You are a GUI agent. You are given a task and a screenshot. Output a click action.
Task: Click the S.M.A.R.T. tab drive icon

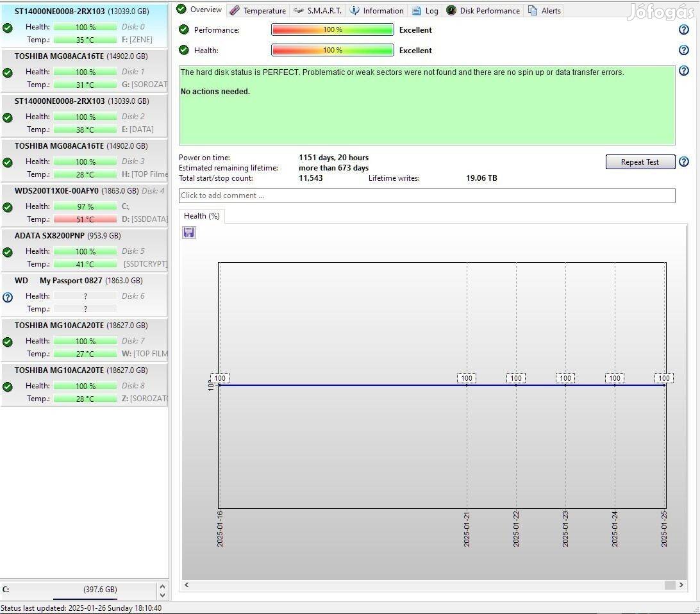pyautogui.click(x=298, y=10)
